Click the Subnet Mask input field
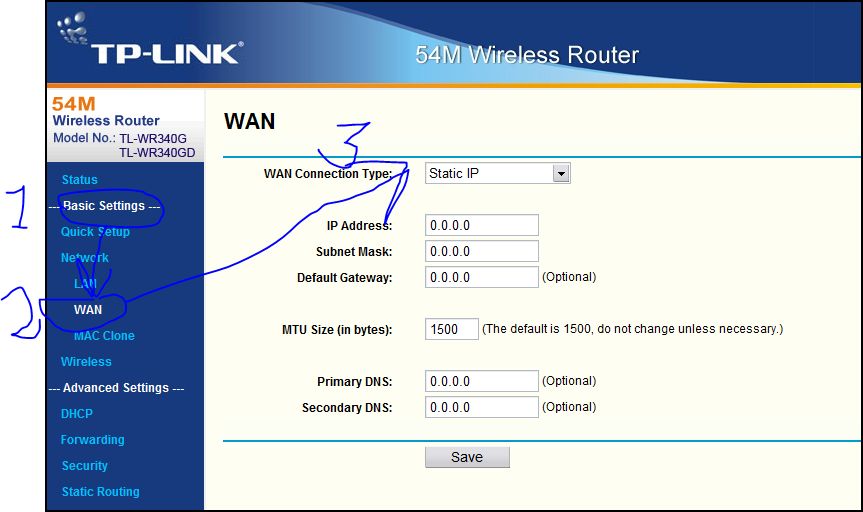The image size is (863, 512). point(482,251)
